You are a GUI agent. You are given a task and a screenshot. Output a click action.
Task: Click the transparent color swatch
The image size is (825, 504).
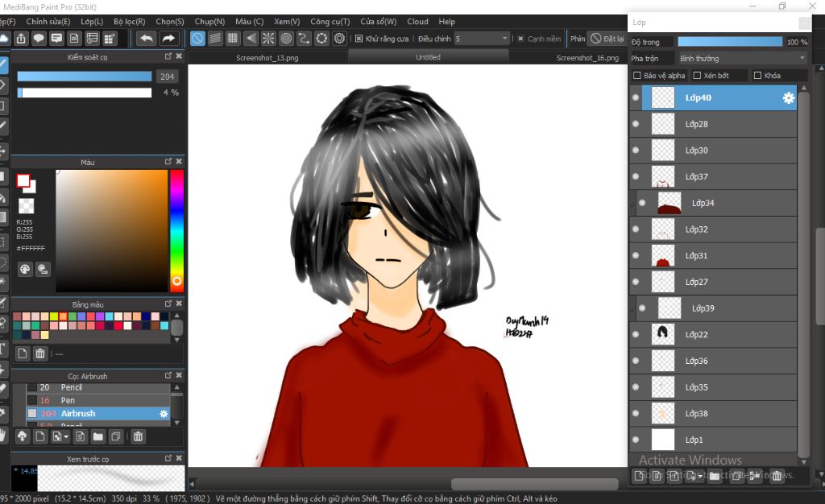pos(26,205)
